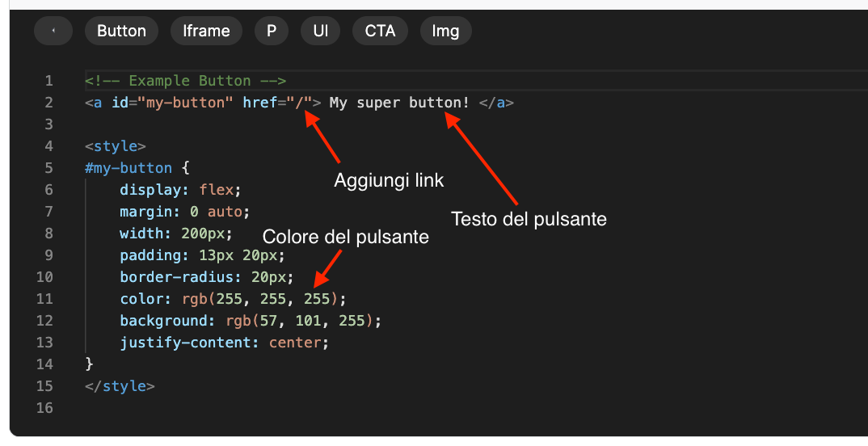
Task: Click the Example Button comment line
Action: 186,81
